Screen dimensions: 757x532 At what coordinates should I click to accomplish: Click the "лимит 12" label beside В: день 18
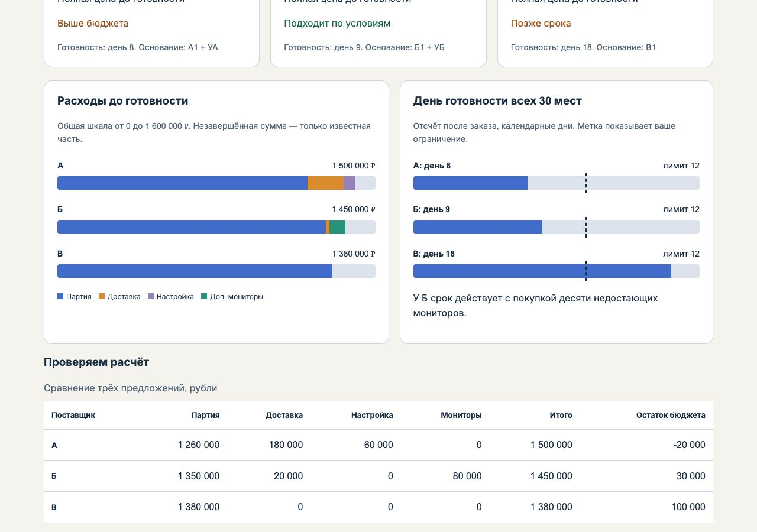[x=681, y=254]
